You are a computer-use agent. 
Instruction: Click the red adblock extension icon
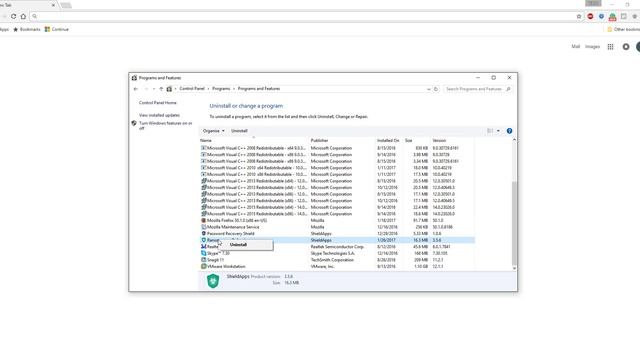(590, 16)
